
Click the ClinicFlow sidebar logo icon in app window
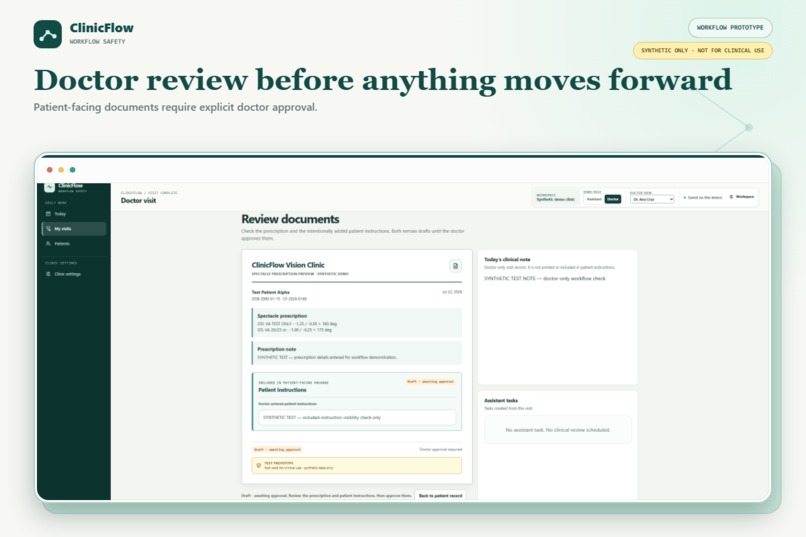49,187
